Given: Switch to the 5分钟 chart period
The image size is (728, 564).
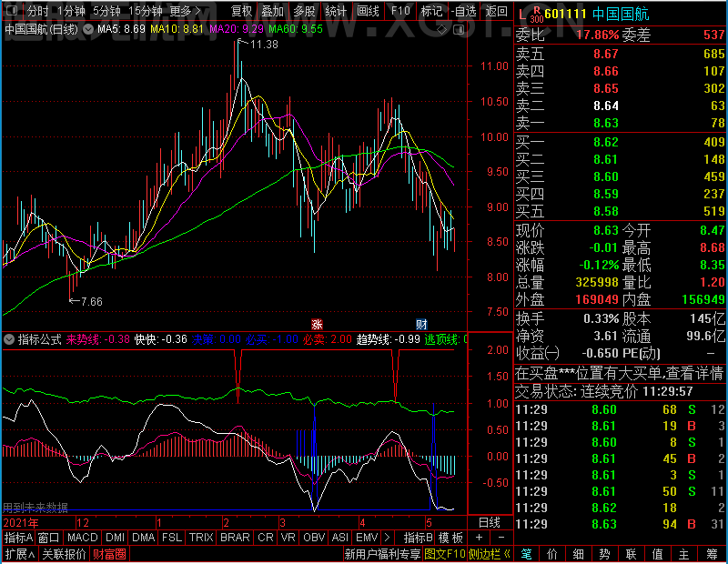Looking at the screenshot, I should pyautogui.click(x=106, y=11).
